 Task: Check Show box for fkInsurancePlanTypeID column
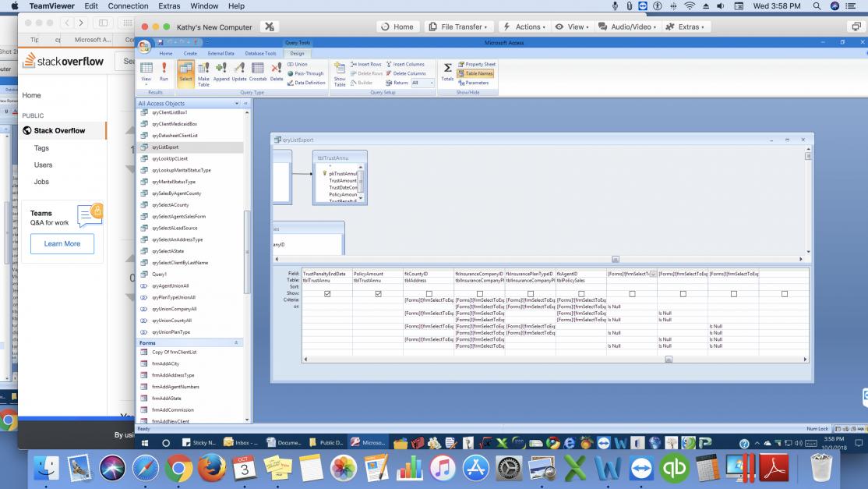point(531,293)
